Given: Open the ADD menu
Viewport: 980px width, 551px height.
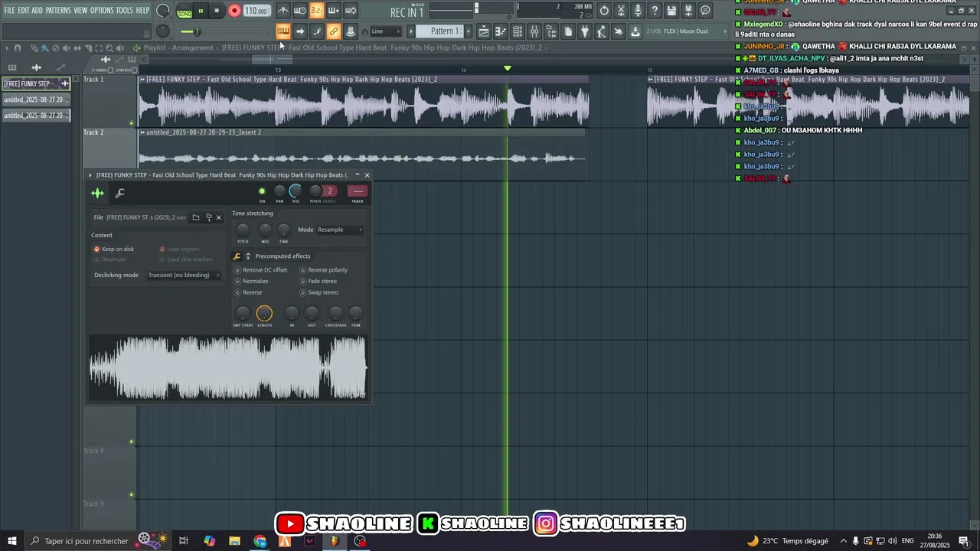Looking at the screenshot, I should (x=37, y=11).
